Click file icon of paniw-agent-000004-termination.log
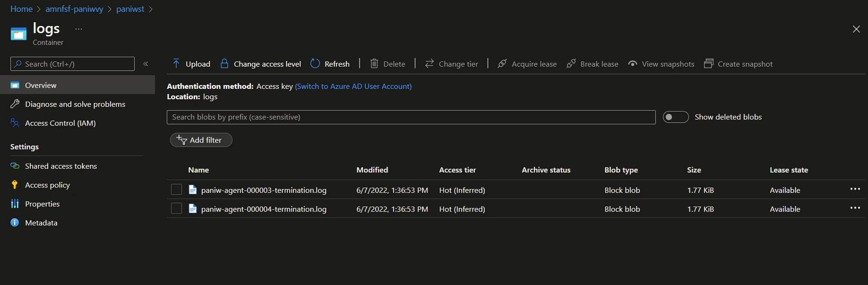The image size is (868, 285). (193, 208)
